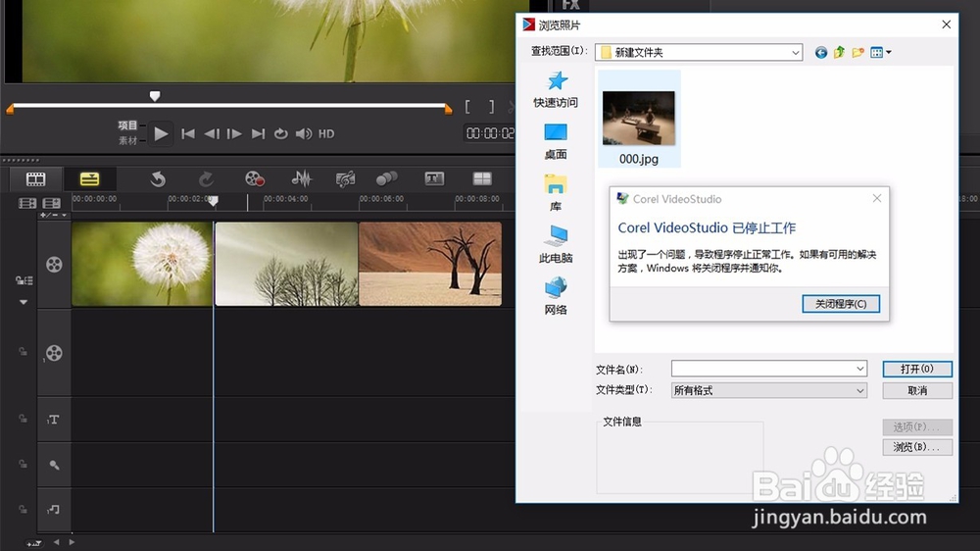Image resolution: width=980 pixels, height=551 pixels.
Task: Toggle repeat playback
Action: point(280,134)
